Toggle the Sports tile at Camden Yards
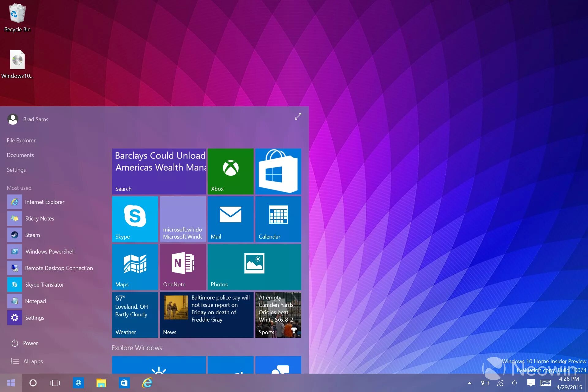This screenshot has width=588, height=392. click(x=278, y=314)
